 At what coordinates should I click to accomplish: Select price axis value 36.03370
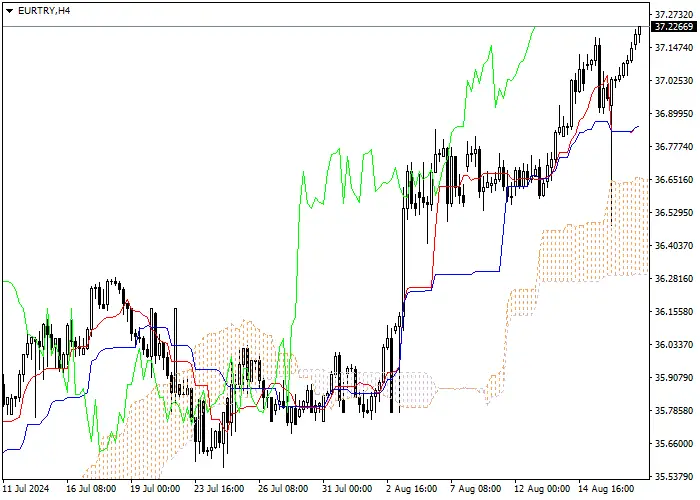point(674,345)
